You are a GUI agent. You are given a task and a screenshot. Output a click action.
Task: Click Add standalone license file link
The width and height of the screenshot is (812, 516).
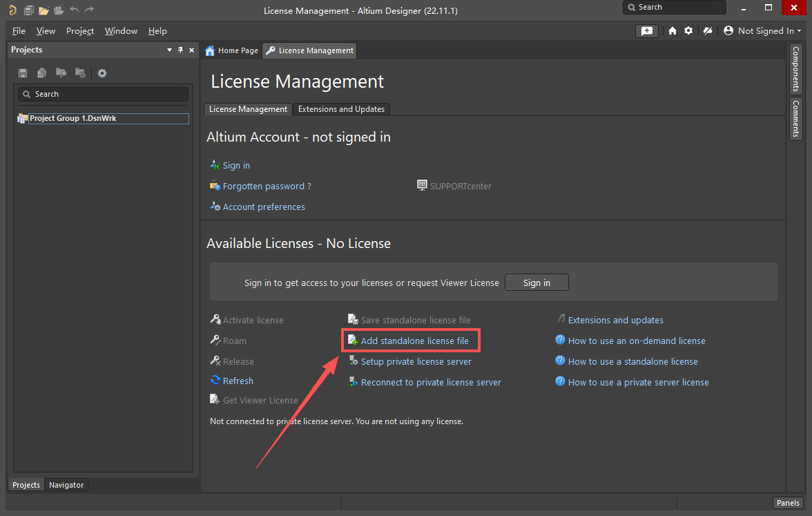click(414, 341)
